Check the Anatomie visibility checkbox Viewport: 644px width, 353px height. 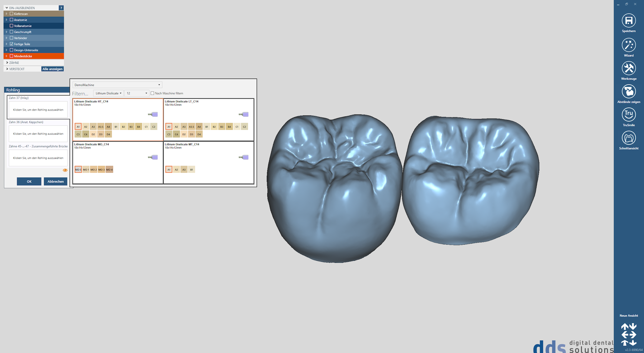click(x=11, y=20)
